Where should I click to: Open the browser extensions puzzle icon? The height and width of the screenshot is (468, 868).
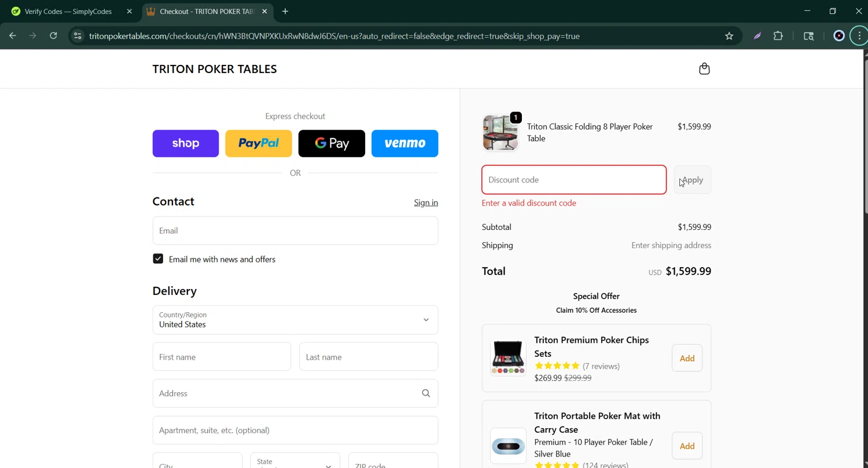(778, 36)
